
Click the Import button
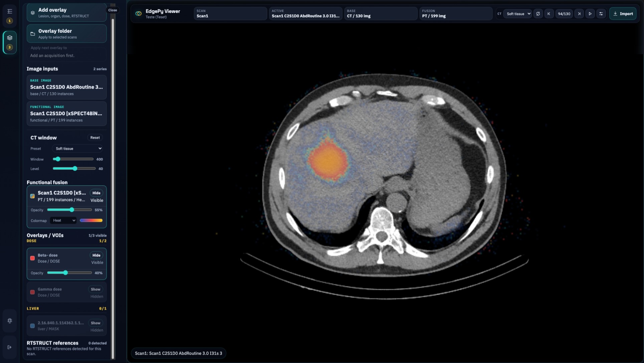623,14
